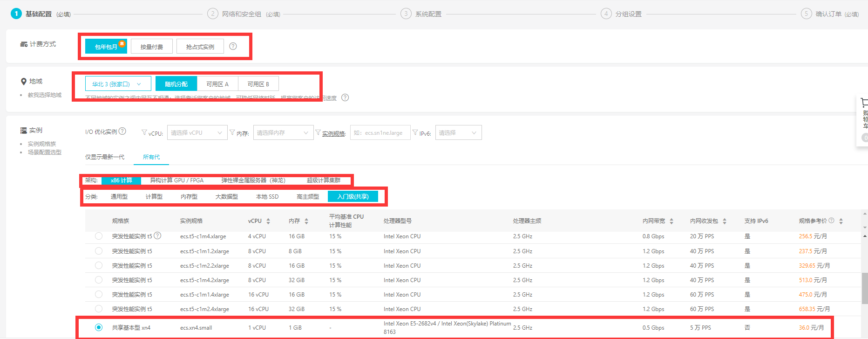The image size is (868, 339).
Task: Select 弹性裸金属服务器 (神龙) architecture
Action: 253,180
